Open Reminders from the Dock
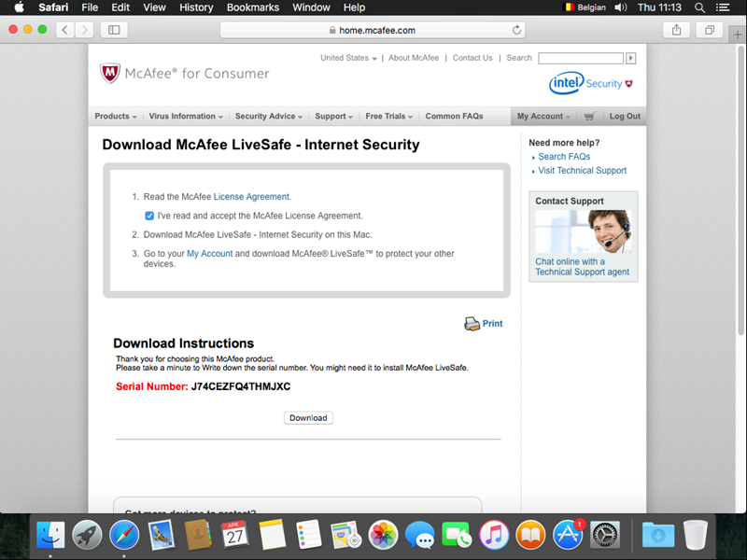The height and width of the screenshot is (560, 747). click(x=309, y=535)
